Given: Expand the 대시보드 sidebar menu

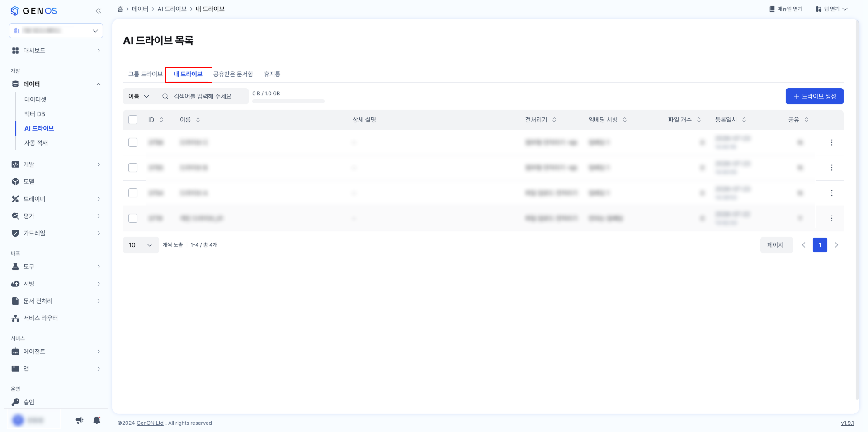Looking at the screenshot, I should point(56,51).
